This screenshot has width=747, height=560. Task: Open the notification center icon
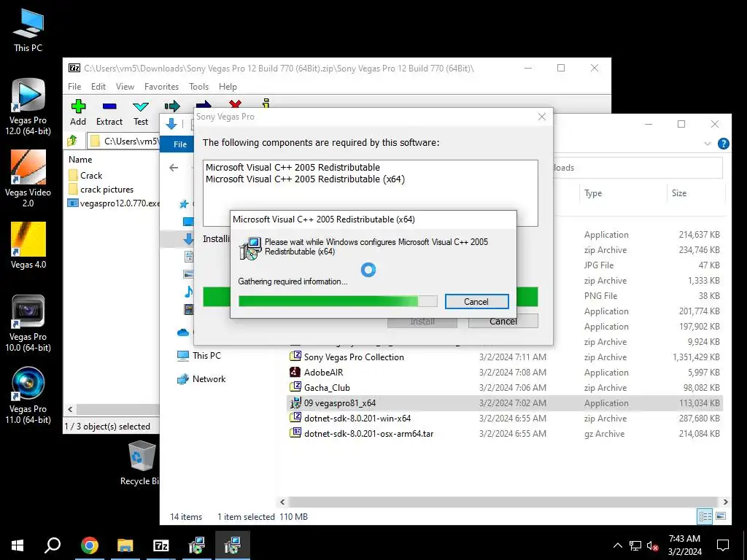tap(723, 545)
